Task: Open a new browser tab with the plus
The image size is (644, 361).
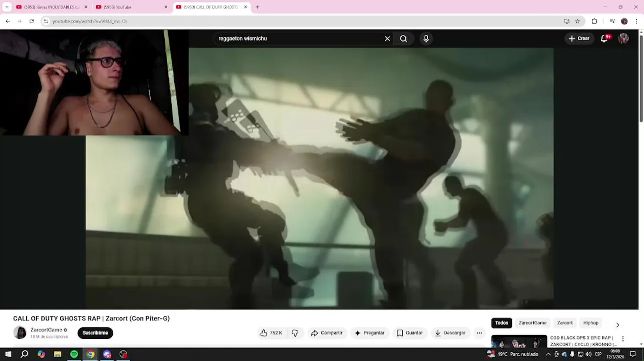Action: (x=257, y=7)
